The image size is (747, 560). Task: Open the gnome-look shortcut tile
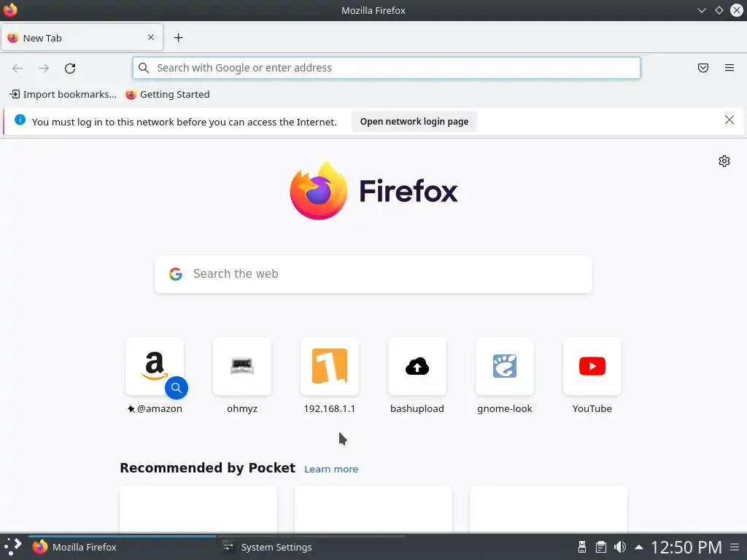click(x=505, y=366)
